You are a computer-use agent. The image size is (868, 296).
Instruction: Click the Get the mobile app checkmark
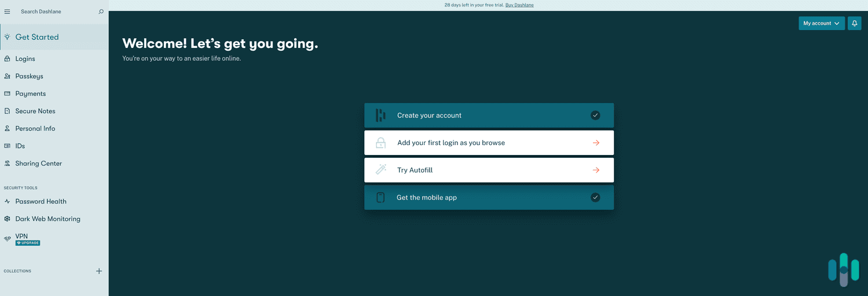[595, 198]
